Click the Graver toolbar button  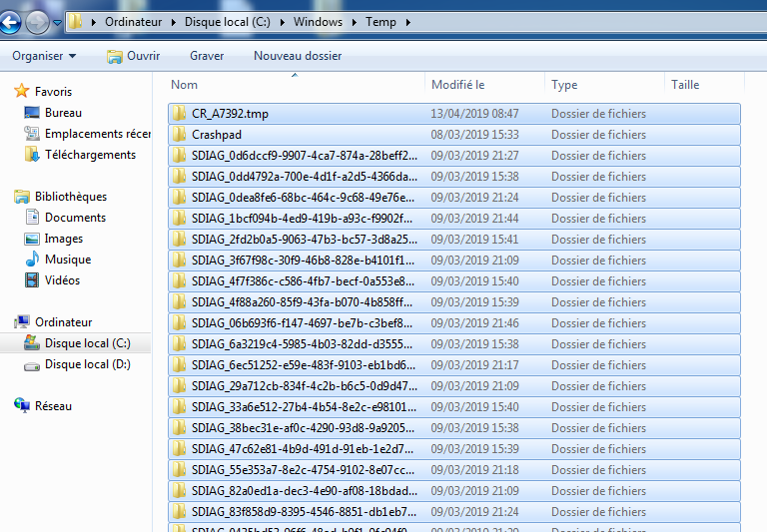pyautogui.click(x=207, y=56)
